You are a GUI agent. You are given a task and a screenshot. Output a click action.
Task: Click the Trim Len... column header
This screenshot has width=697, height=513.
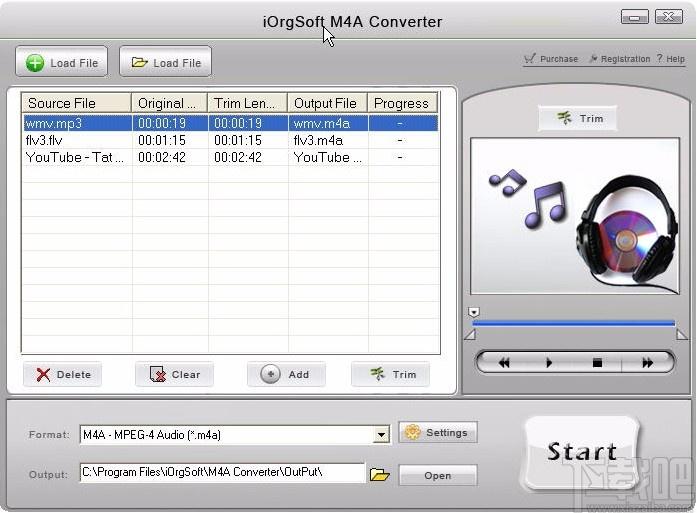point(248,103)
